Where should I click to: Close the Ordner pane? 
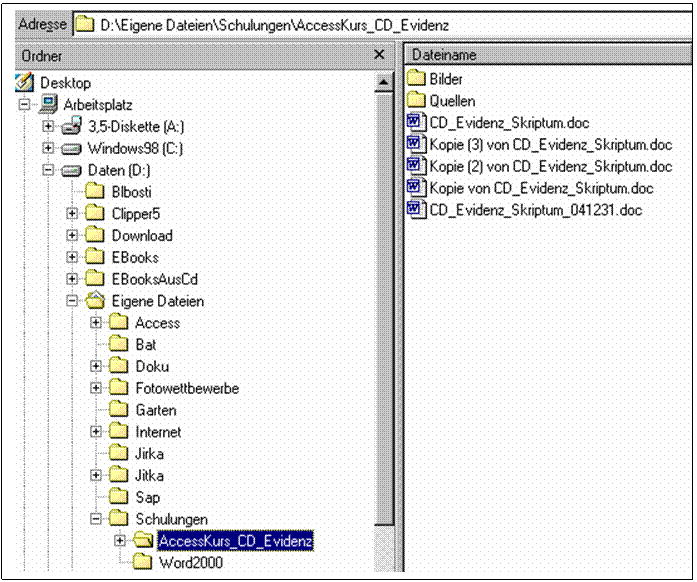(x=379, y=55)
